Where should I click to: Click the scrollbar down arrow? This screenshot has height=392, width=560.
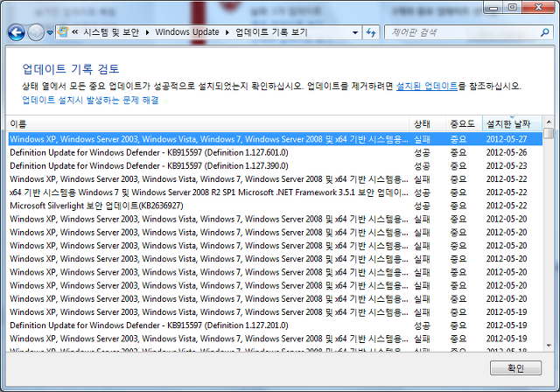(549, 346)
